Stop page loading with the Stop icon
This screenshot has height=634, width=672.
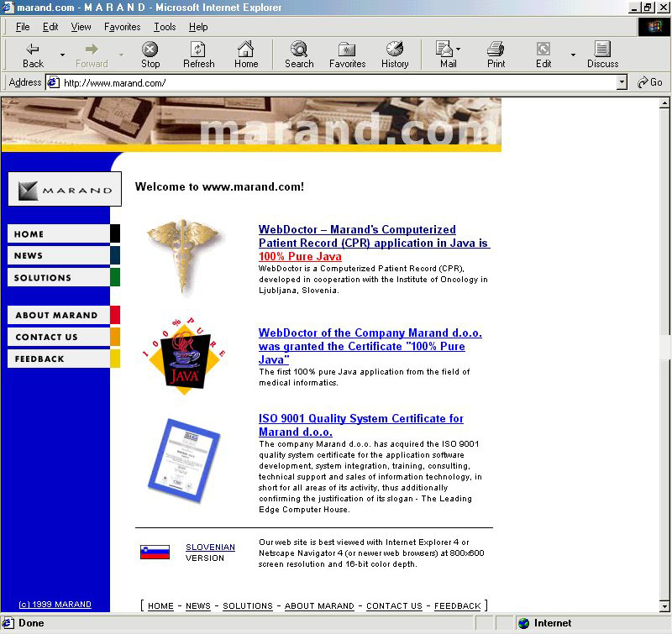tap(150, 55)
